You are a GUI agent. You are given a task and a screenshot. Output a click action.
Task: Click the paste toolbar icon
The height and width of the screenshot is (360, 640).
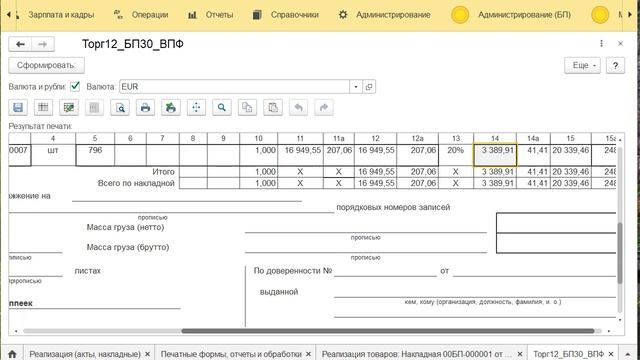click(x=273, y=108)
